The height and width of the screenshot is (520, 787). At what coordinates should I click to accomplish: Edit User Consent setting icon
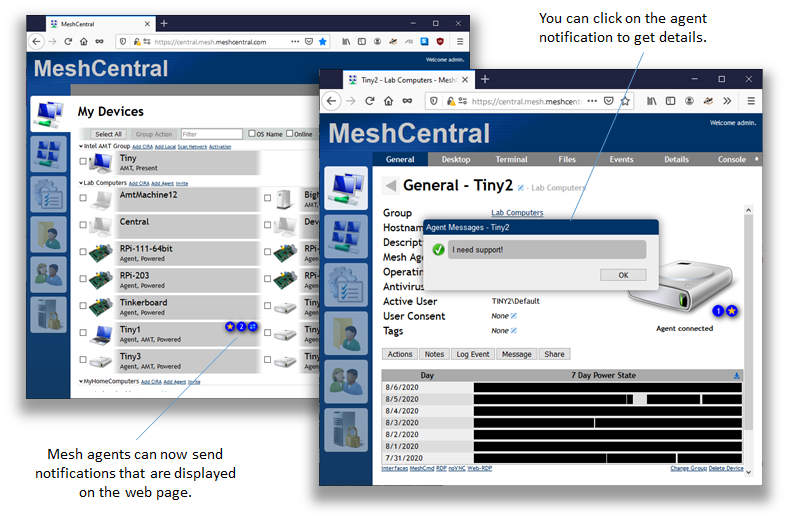[513, 316]
